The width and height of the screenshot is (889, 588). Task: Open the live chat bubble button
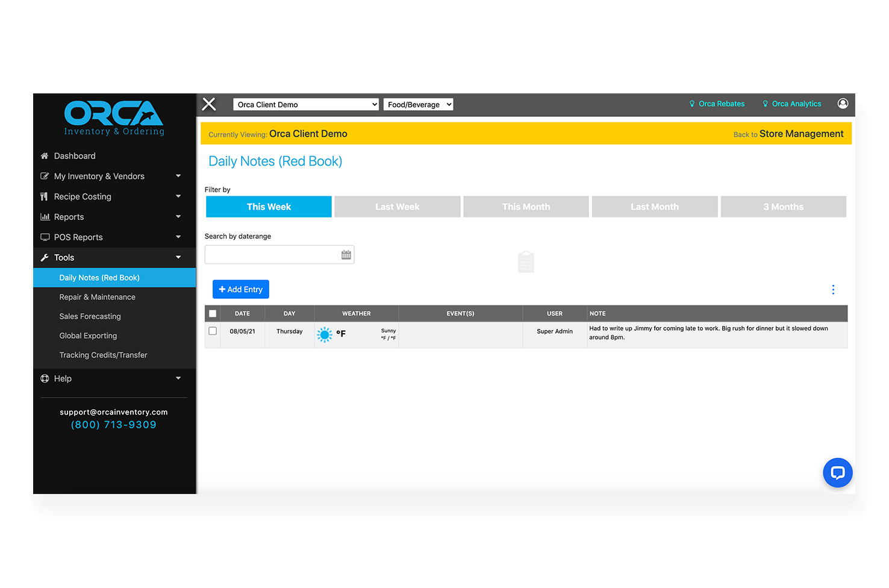point(838,473)
